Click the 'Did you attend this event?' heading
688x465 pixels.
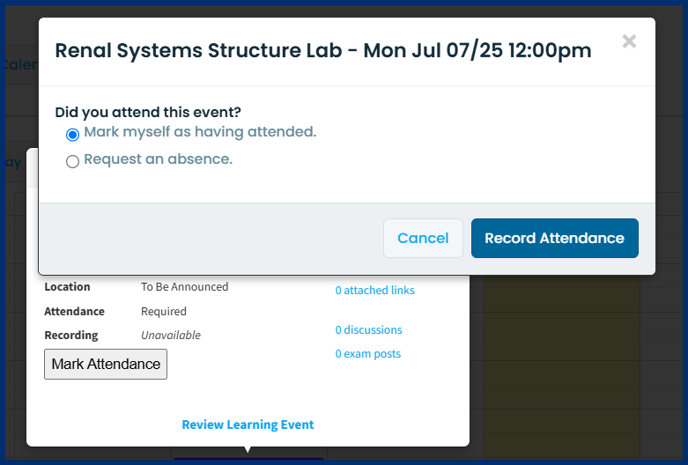click(148, 112)
